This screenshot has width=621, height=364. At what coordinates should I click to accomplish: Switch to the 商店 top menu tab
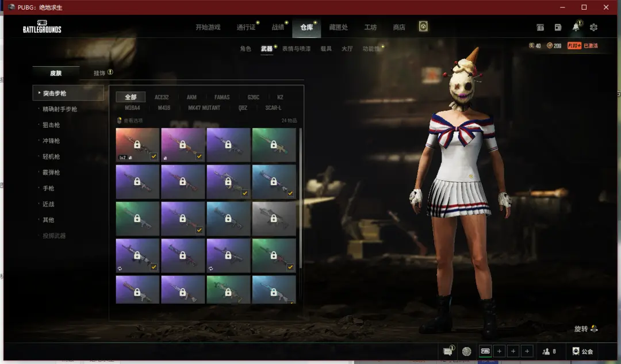click(x=398, y=27)
